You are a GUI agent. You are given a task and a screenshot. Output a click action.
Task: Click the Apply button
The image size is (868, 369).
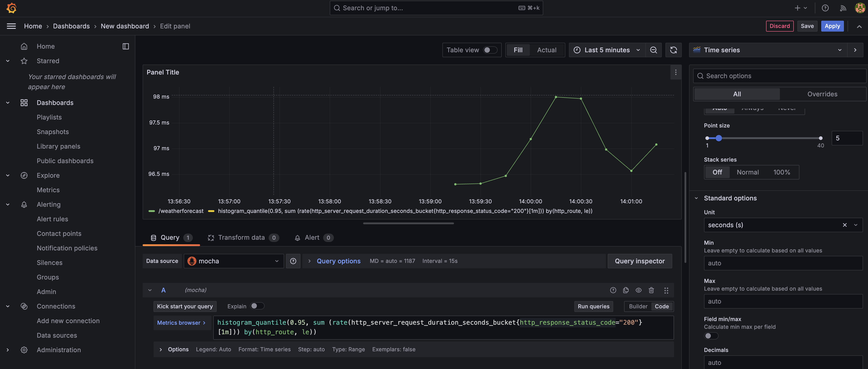[832, 26]
